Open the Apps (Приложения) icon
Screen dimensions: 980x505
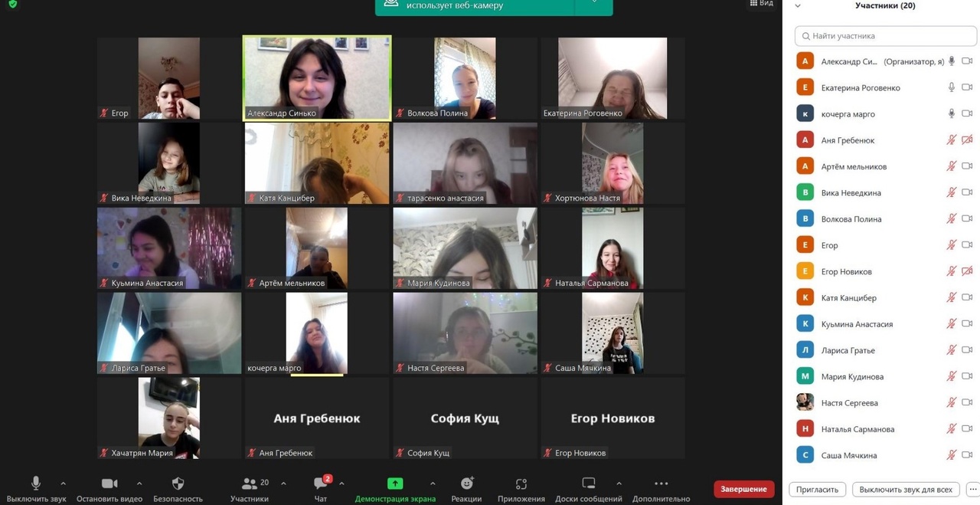point(521,484)
